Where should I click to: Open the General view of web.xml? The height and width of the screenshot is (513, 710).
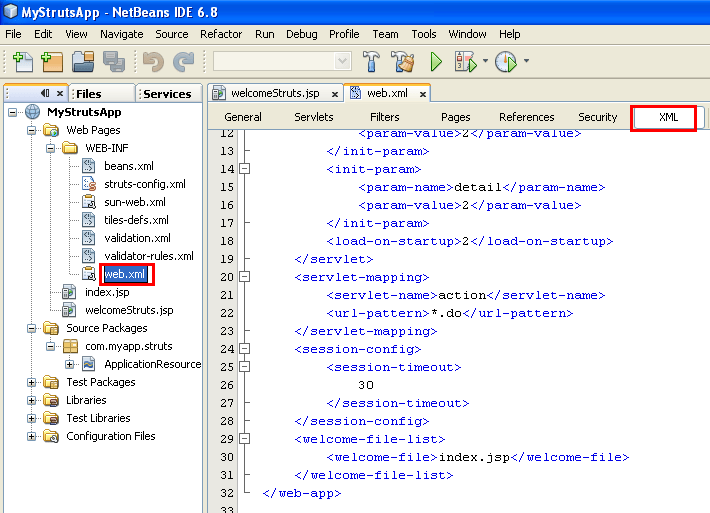click(x=243, y=117)
